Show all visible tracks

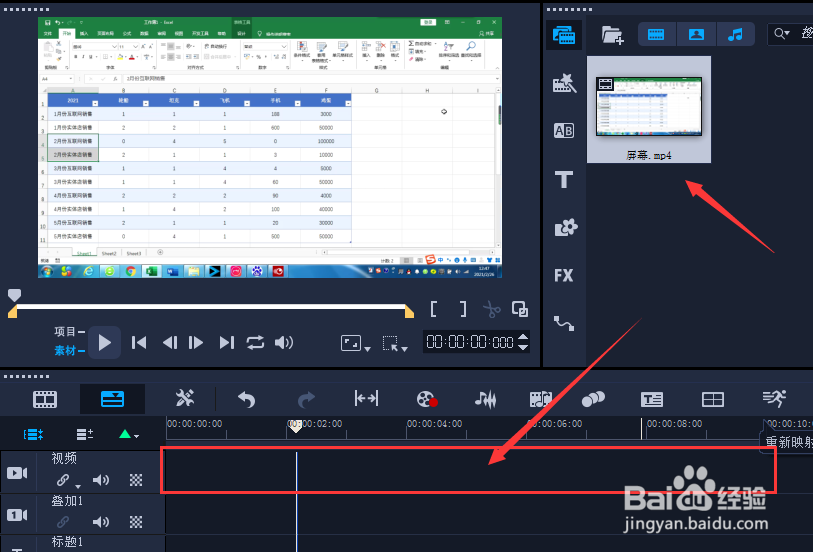pos(33,434)
